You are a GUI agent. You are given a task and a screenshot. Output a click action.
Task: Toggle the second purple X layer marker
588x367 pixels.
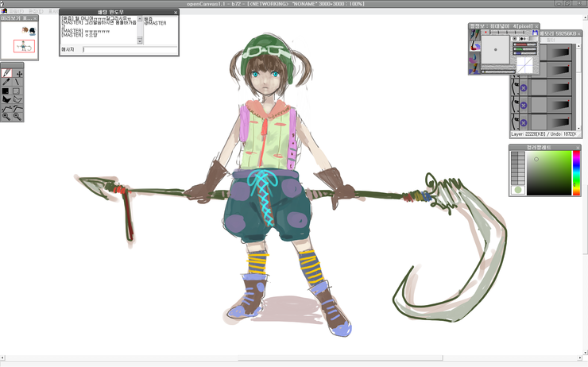coord(524,106)
